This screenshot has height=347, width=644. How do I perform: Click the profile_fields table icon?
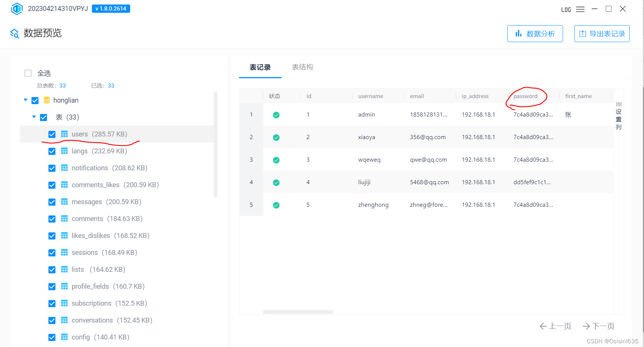point(64,286)
